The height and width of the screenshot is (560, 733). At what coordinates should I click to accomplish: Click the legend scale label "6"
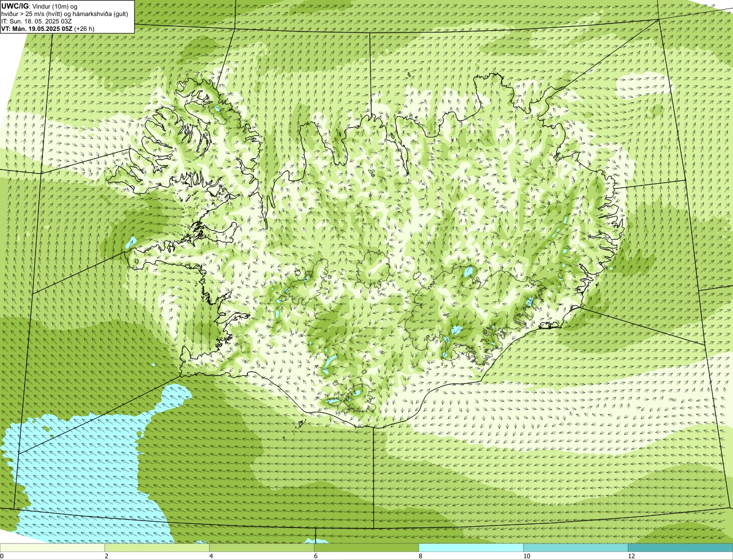pyautogui.click(x=316, y=556)
